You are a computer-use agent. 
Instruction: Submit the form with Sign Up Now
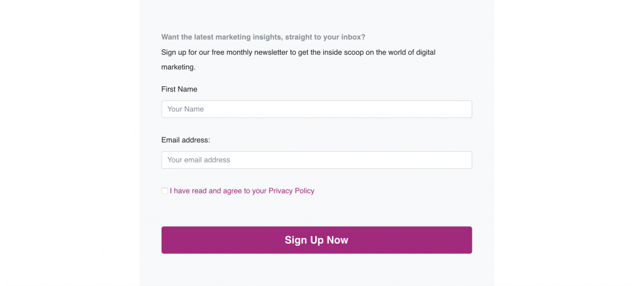[x=317, y=240]
